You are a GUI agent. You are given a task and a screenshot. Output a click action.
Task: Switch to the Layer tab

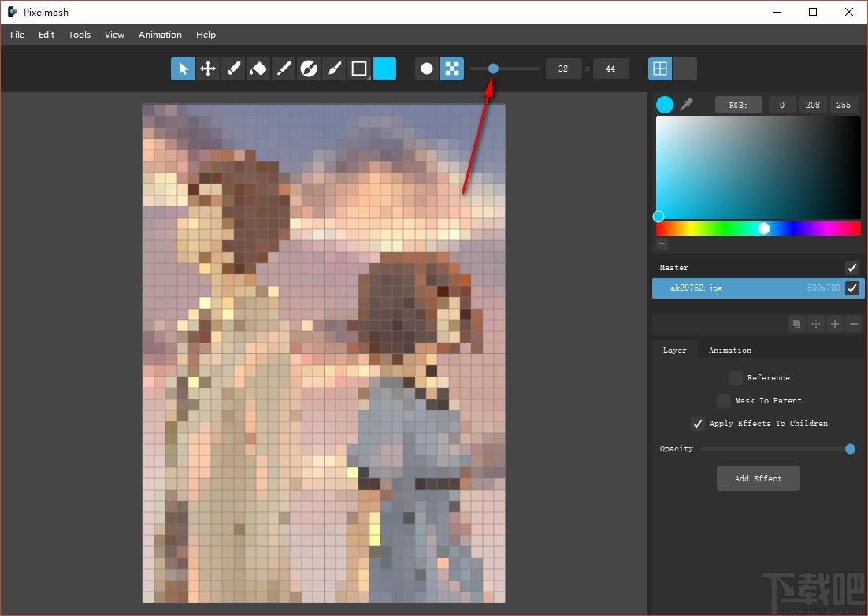pos(674,350)
